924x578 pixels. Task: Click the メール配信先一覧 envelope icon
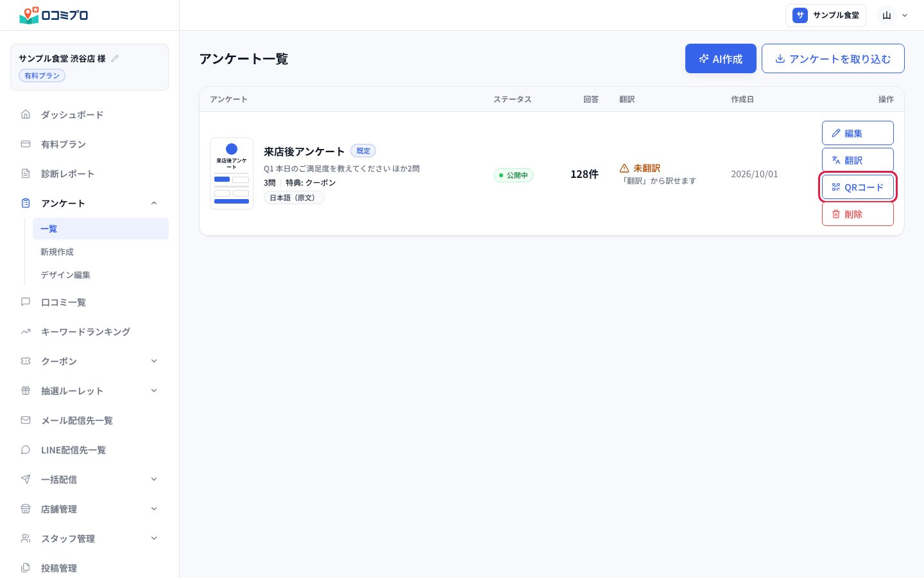[26, 420]
